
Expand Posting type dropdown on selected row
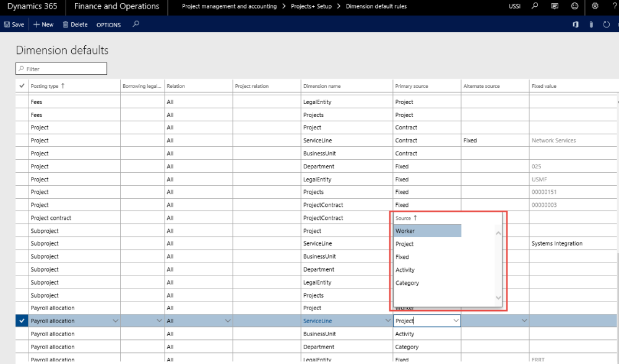tap(115, 321)
